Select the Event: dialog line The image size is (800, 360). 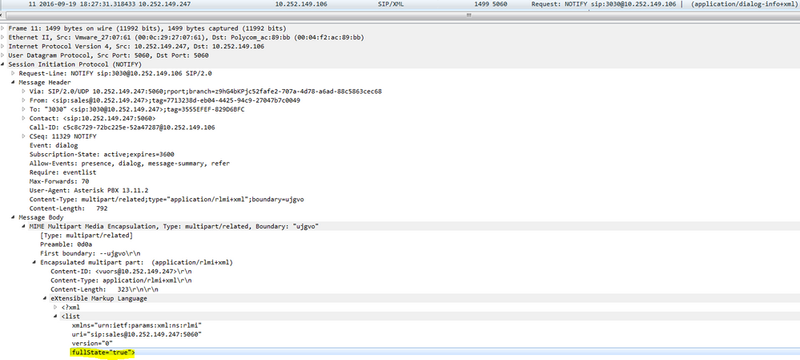(x=54, y=145)
